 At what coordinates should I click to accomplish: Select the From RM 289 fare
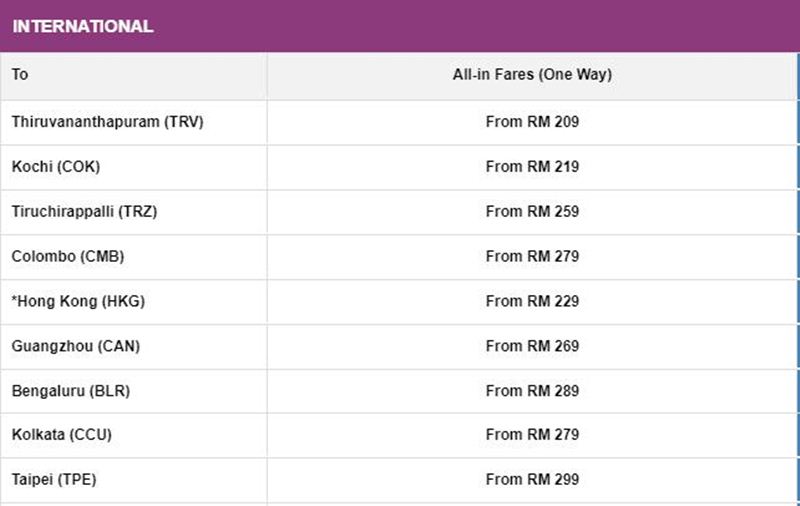[x=532, y=391]
